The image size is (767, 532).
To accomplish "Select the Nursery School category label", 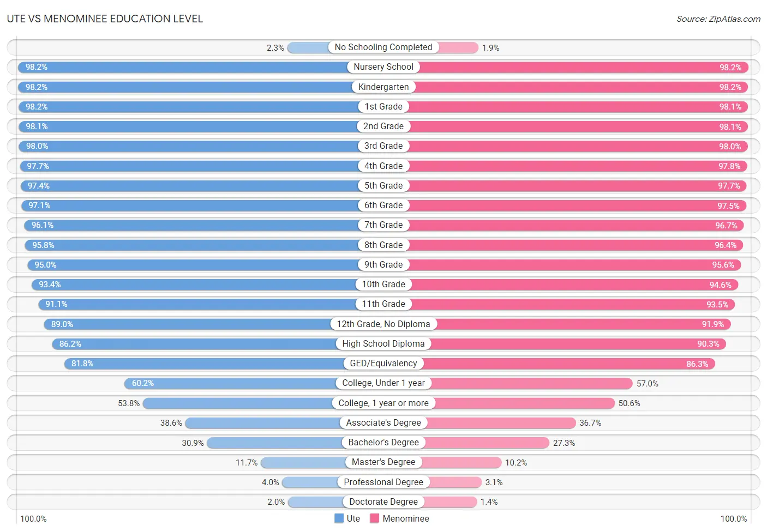I will point(383,67).
